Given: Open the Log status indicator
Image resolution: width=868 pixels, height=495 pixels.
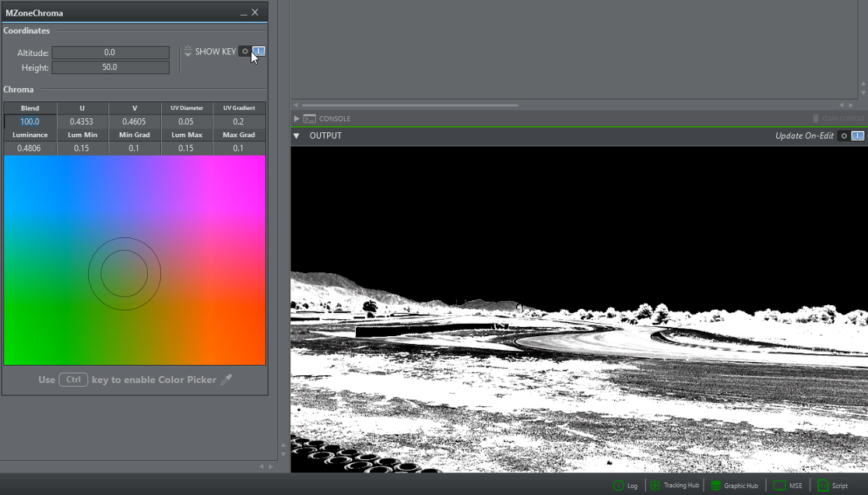Looking at the screenshot, I should (619, 486).
